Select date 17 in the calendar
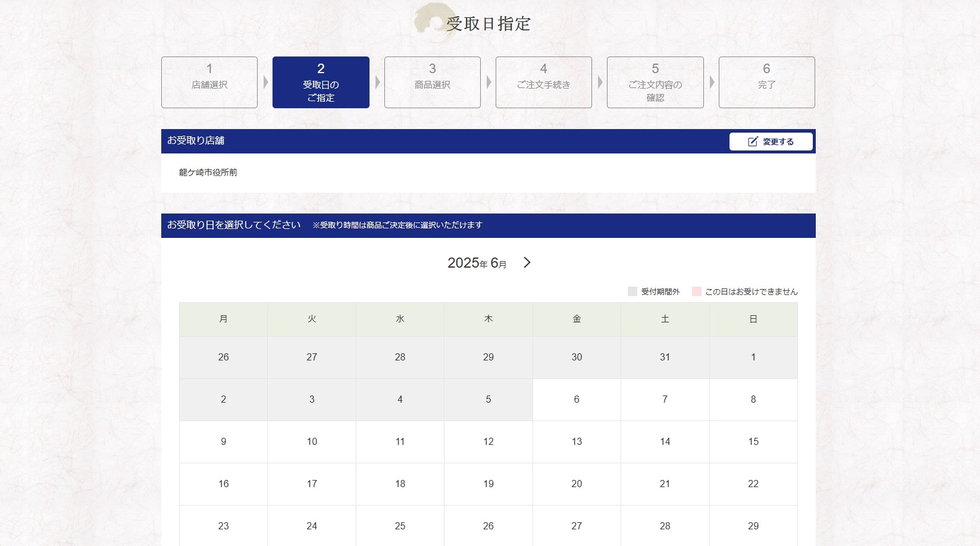 [312, 484]
